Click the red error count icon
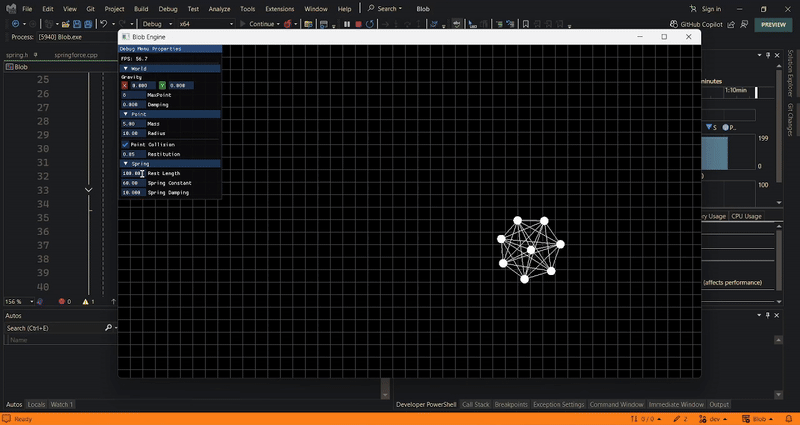The height and width of the screenshot is (425, 800). coord(62,302)
